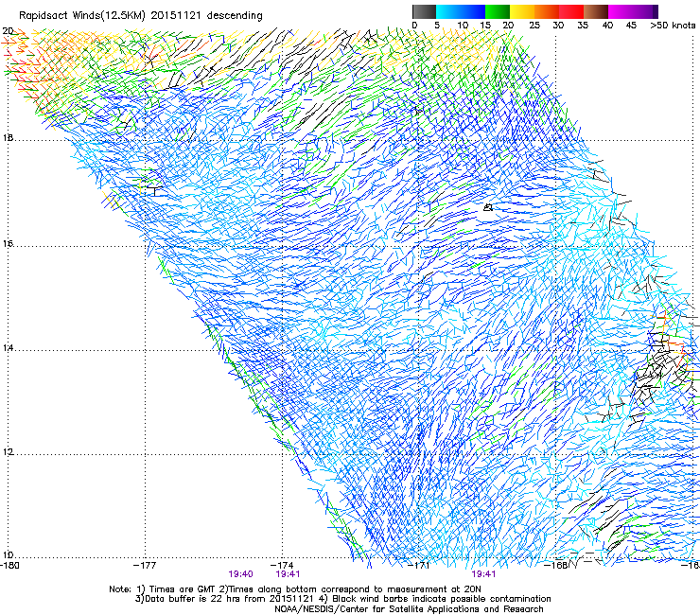Click the title text 'Rapidscat Winds(12.5KM)'
This screenshot has height=615, width=700.
(x=82, y=15)
